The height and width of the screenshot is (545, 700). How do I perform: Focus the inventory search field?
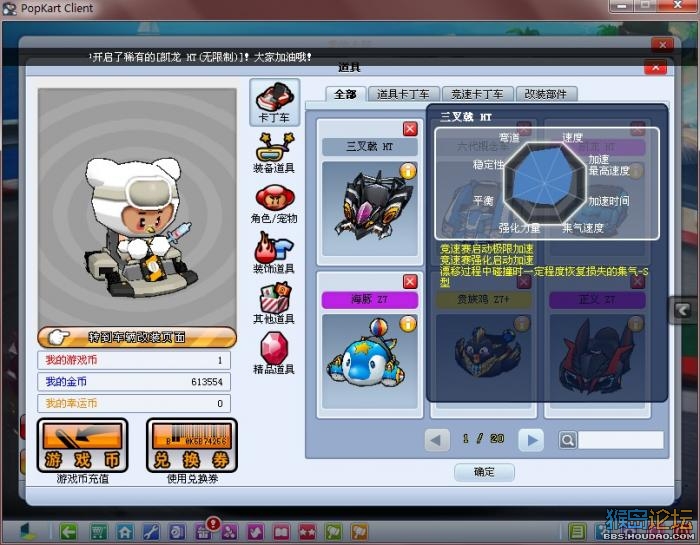point(621,440)
